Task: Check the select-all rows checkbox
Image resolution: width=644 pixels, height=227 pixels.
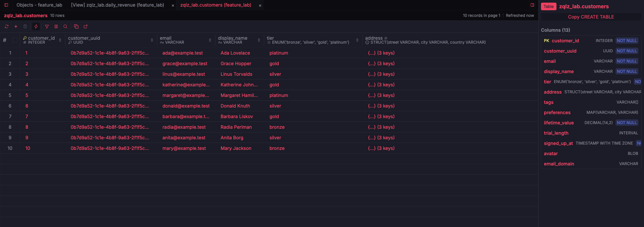Action: pos(15,40)
